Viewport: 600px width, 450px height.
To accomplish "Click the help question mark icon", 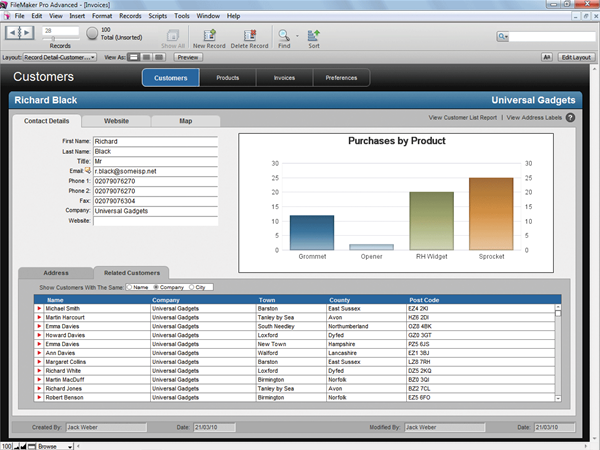I will coord(570,118).
